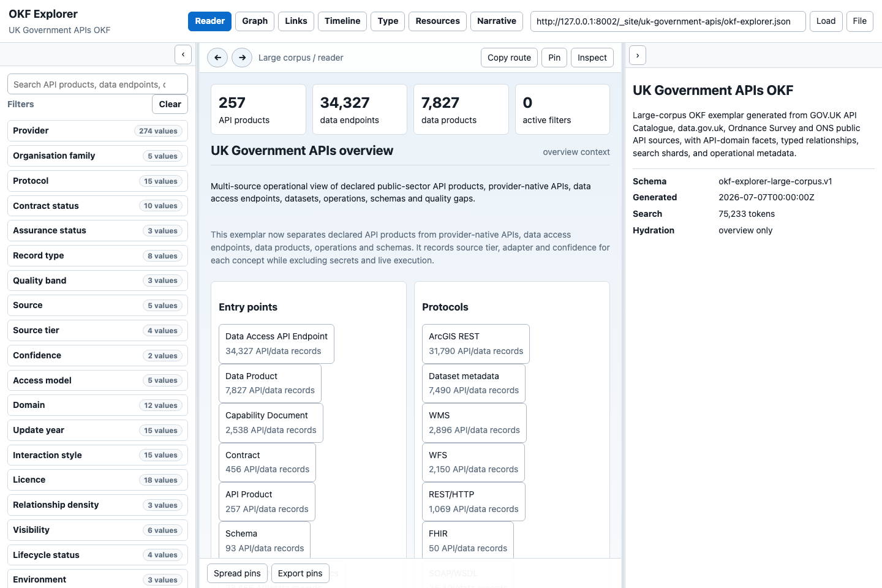Expand the Contract status filter
Viewport: 882px width, 588px height.
pos(97,206)
